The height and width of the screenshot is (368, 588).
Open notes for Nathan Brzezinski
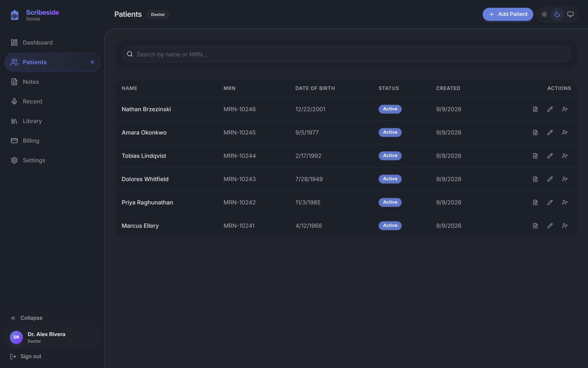pos(535,109)
